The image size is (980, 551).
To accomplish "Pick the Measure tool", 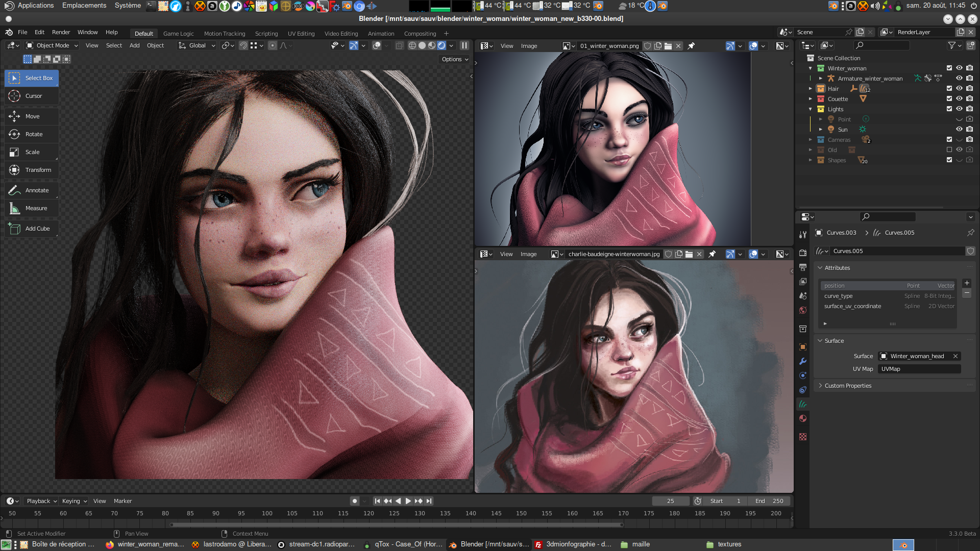I will (32, 208).
